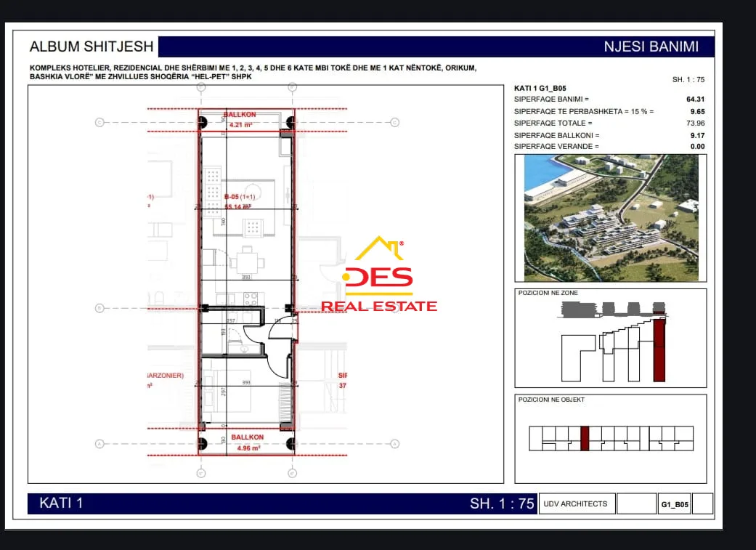The image size is (756, 550).
Task: Click "KATI 1" in the blue footer bar
Action: point(61,504)
